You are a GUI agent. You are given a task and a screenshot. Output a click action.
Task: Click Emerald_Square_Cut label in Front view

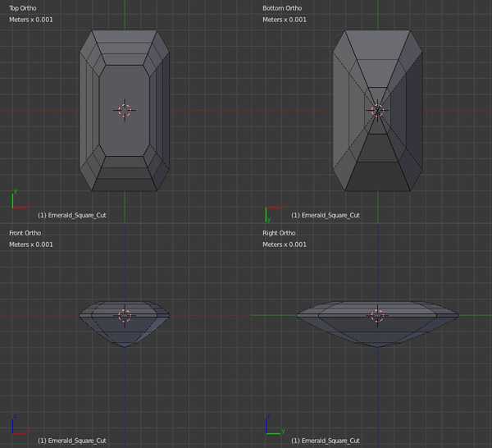[x=72, y=441]
